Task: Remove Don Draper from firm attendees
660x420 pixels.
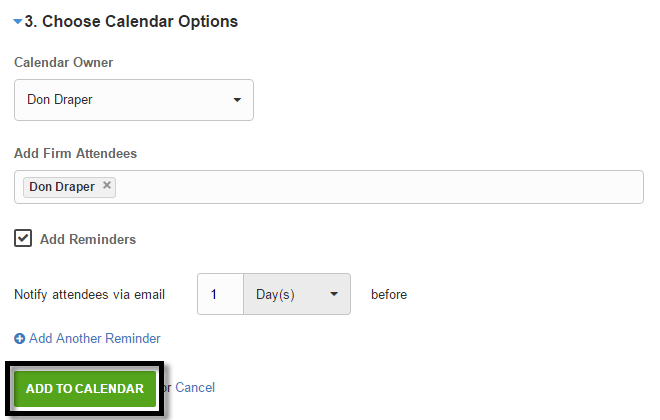Action: point(107,185)
